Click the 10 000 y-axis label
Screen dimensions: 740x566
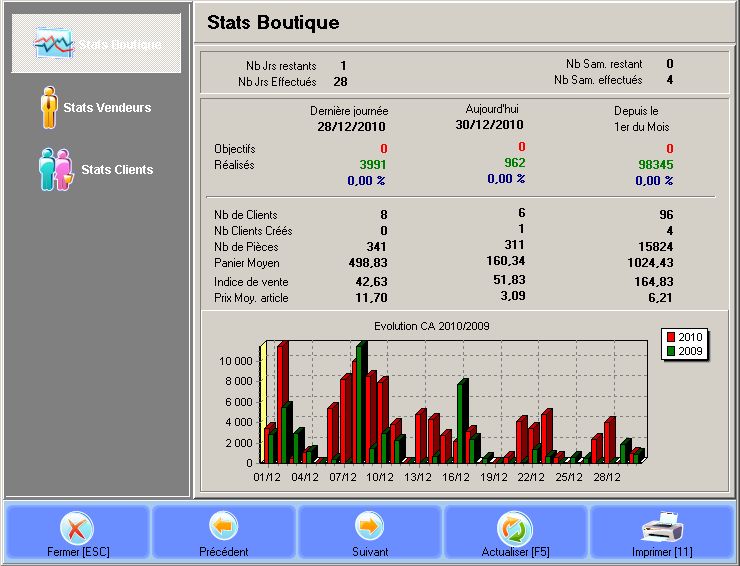pyautogui.click(x=235, y=361)
